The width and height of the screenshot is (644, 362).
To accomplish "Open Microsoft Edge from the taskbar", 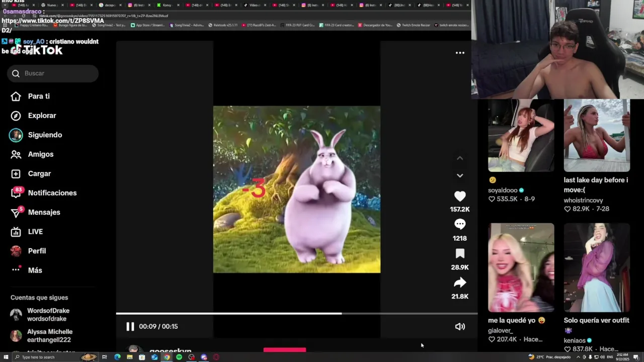I will click(x=117, y=357).
